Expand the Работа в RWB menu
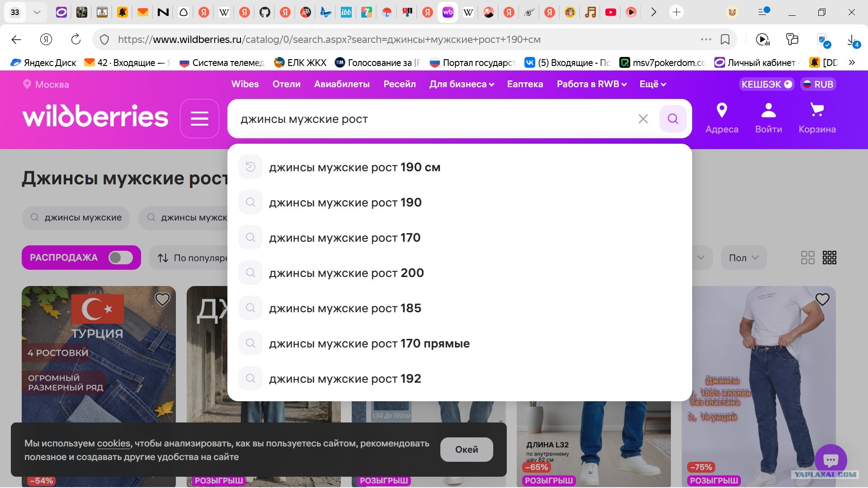This screenshot has height=488, width=868. pos(592,84)
